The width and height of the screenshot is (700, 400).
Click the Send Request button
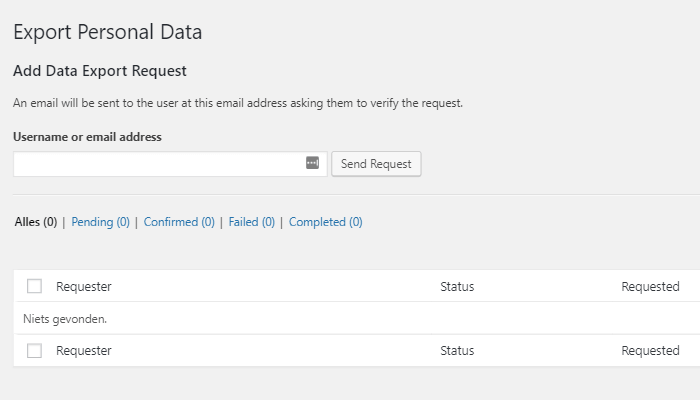click(376, 164)
